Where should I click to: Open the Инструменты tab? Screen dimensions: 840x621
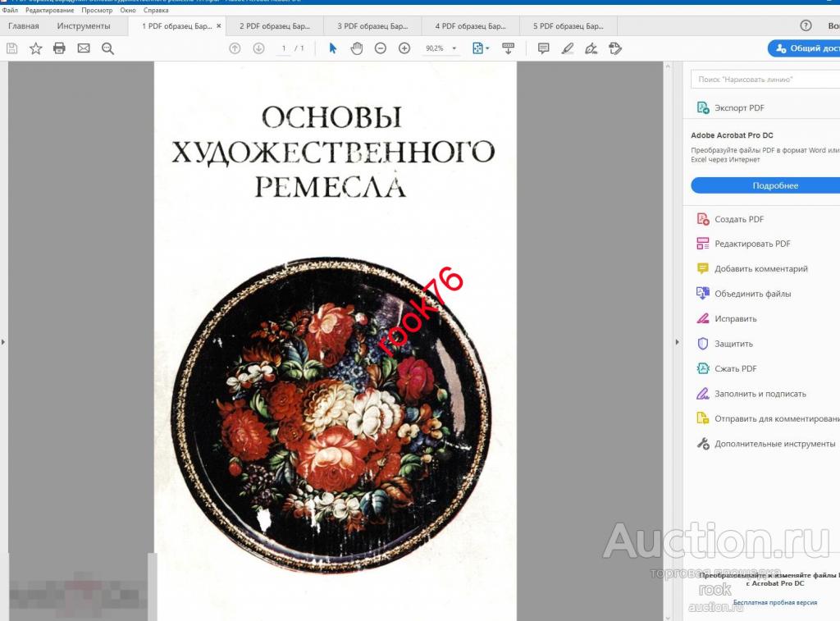[83, 26]
